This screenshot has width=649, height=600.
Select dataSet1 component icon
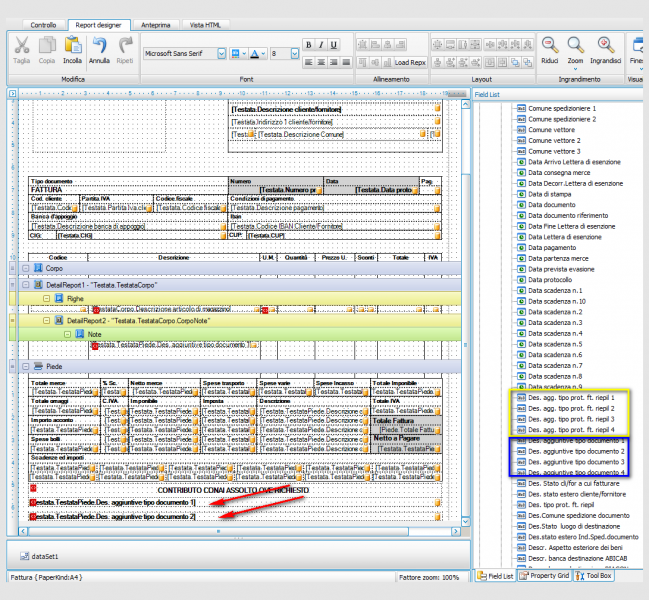coord(24,557)
